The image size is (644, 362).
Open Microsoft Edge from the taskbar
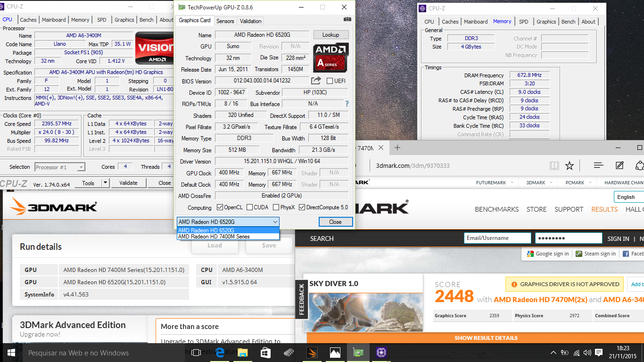tap(219, 353)
